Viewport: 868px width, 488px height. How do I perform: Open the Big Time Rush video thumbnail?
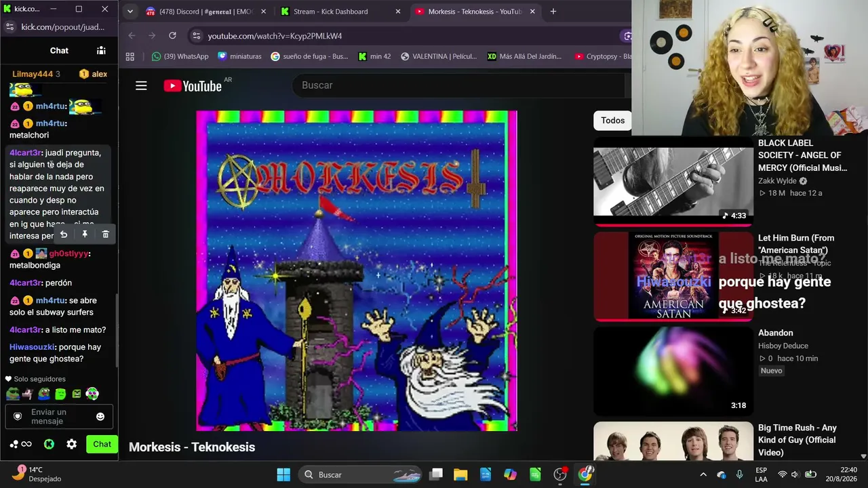673,441
